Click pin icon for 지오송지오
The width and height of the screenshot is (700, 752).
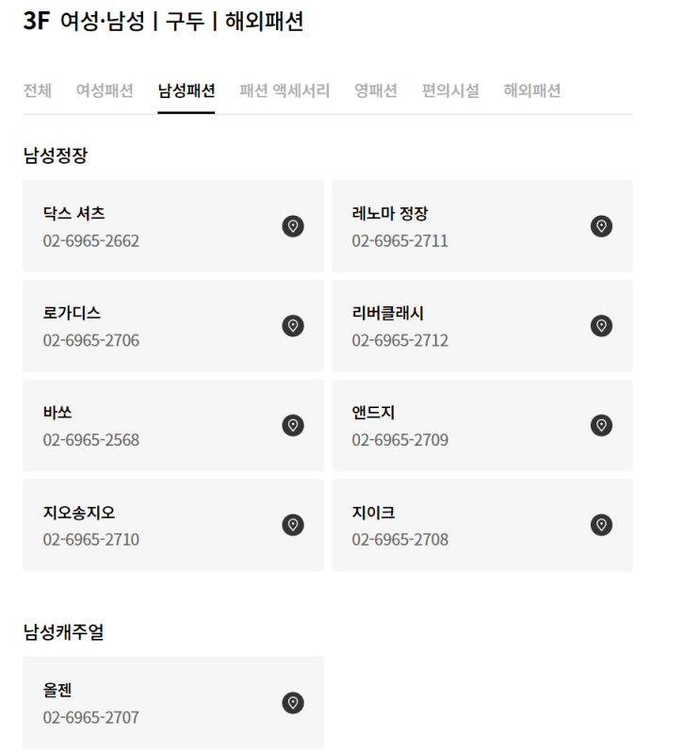tap(293, 525)
